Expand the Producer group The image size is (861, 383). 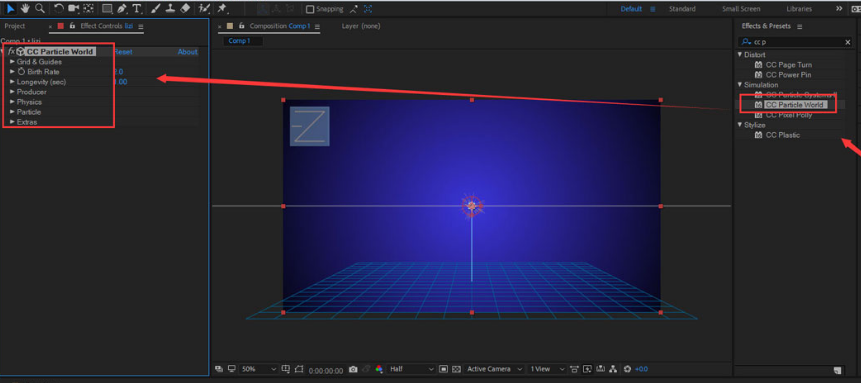coord(12,92)
